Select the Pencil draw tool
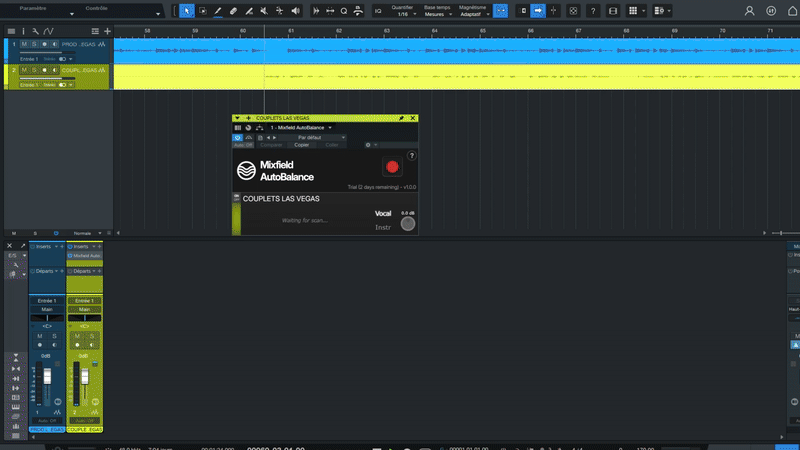This screenshot has width=800, height=450. pos(218,11)
